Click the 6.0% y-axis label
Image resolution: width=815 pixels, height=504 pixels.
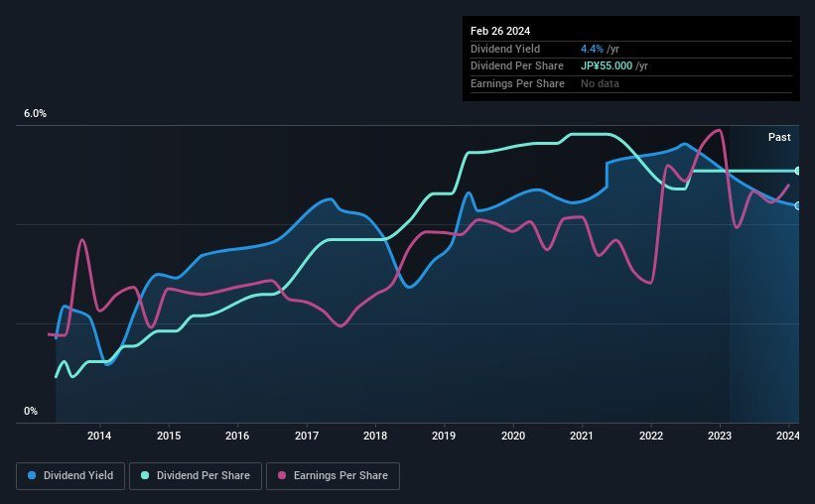pos(35,113)
